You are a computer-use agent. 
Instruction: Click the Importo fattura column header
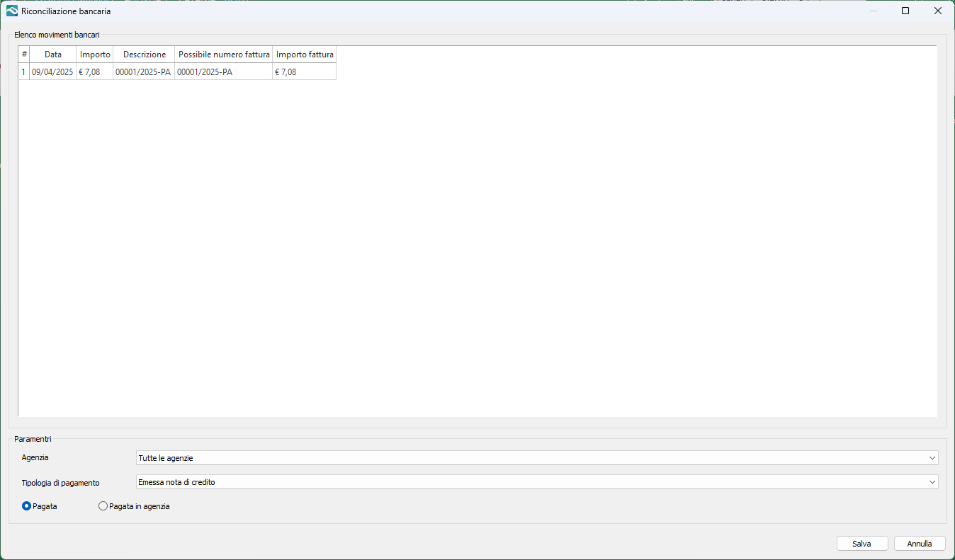[305, 55]
